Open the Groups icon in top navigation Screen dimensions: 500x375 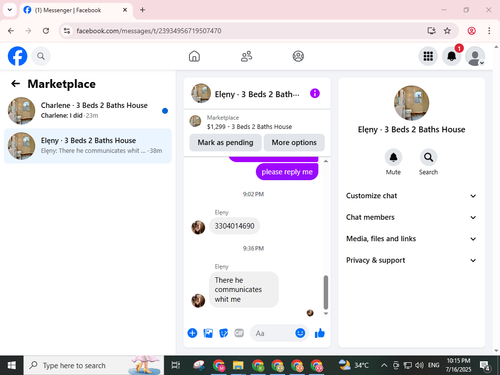click(x=298, y=56)
